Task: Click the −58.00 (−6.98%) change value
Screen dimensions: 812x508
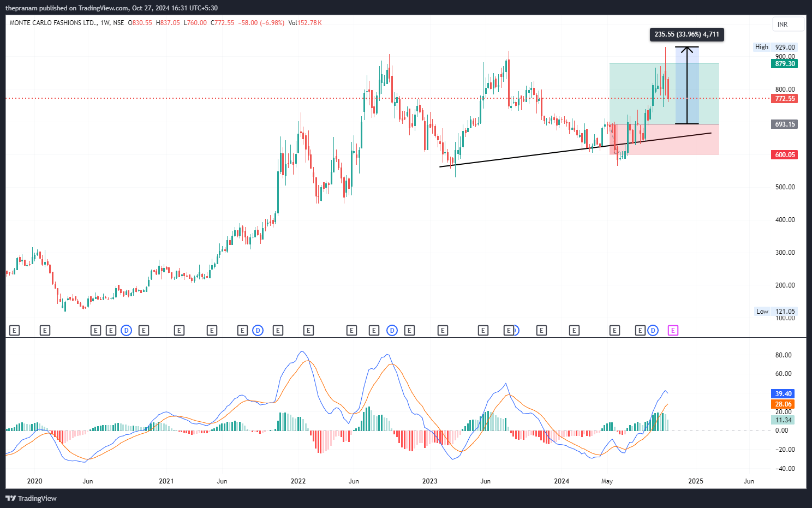Action: 261,23
